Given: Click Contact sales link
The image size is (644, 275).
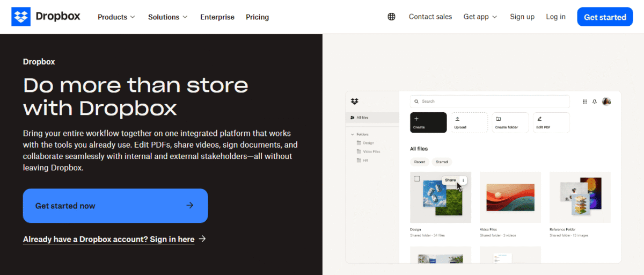Looking at the screenshot, I should (x=430, y=17).
